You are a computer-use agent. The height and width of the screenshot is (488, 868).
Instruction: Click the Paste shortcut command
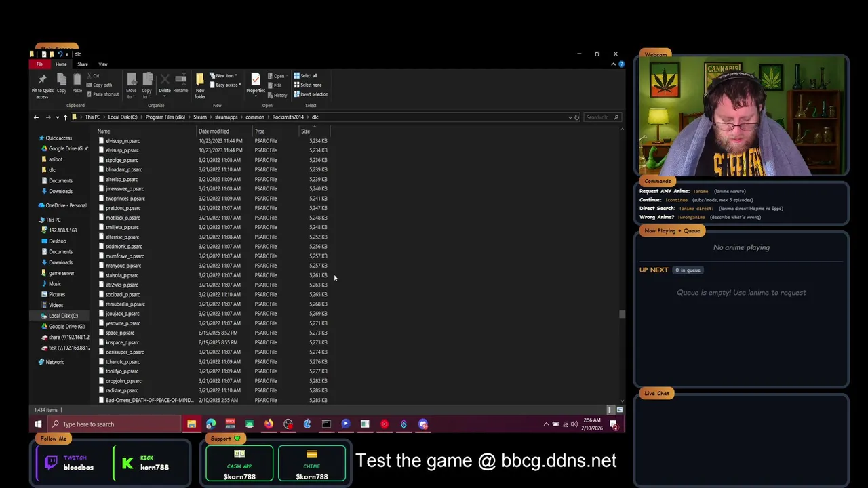[x=103, y=94]
